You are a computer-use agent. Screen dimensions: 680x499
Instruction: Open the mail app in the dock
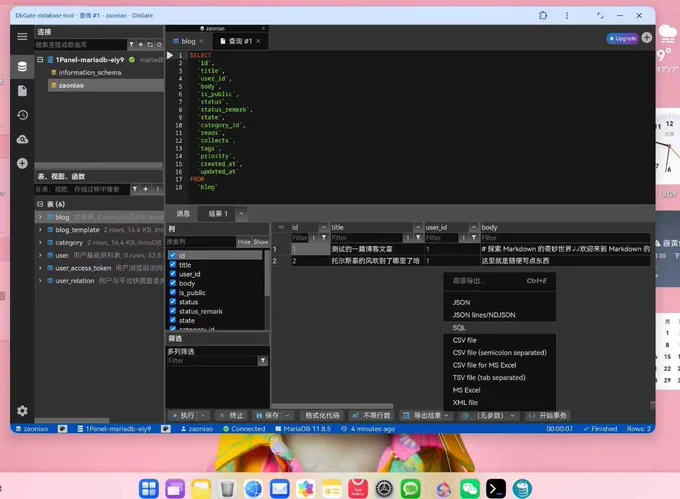click(280, 489)
